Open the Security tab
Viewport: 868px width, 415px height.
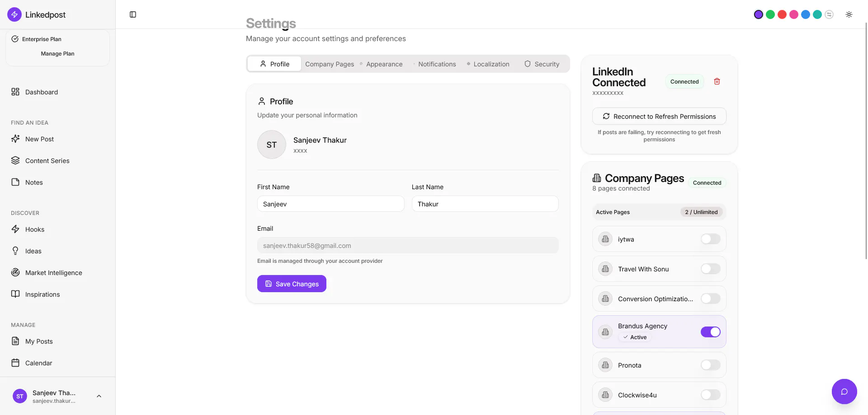coord(542,64)
